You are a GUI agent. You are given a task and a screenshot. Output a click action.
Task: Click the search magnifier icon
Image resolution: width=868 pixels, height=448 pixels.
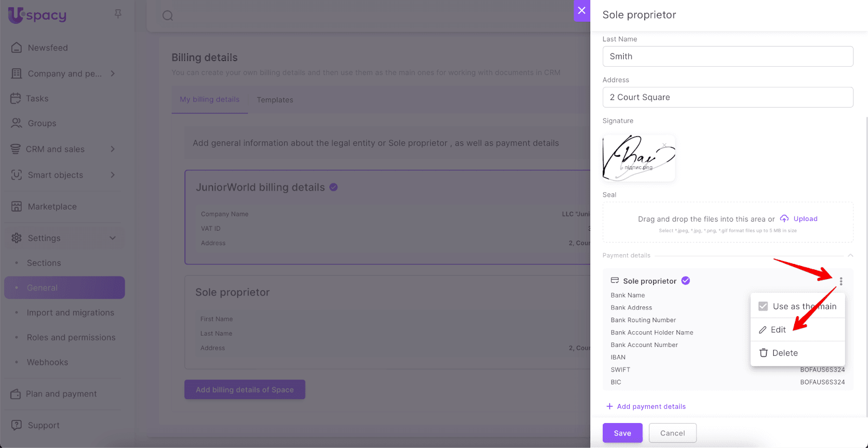pyautogui.click(x=168, y=16)
